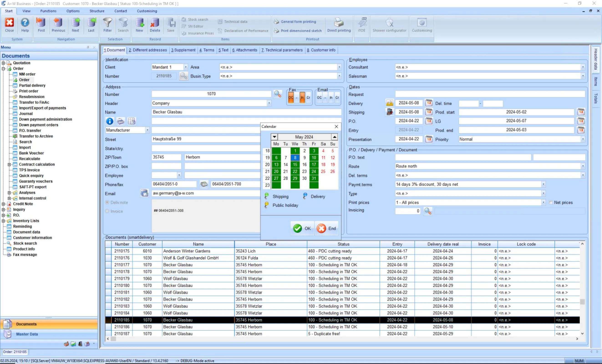602x364 pixels.
Task: Expand the Priority Normal dropdown
Action: pos(583,139)
